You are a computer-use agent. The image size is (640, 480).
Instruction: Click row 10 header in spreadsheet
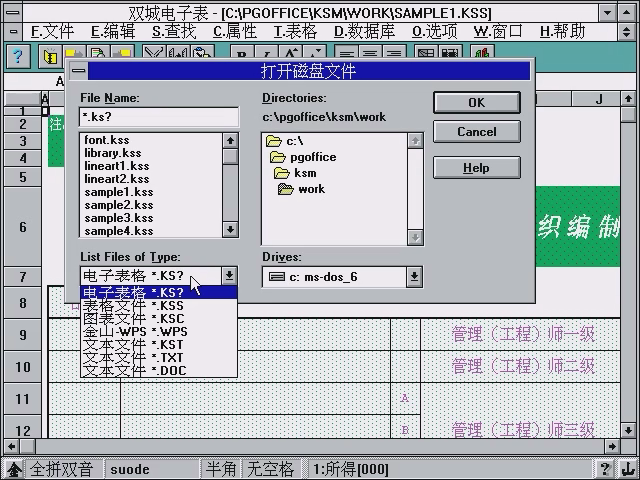click(23, 367)
